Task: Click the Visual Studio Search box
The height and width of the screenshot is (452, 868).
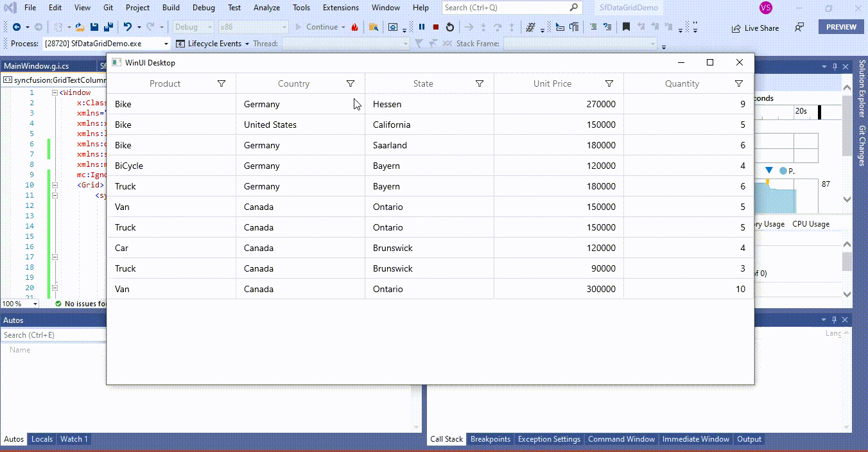Action: (512, 8)
